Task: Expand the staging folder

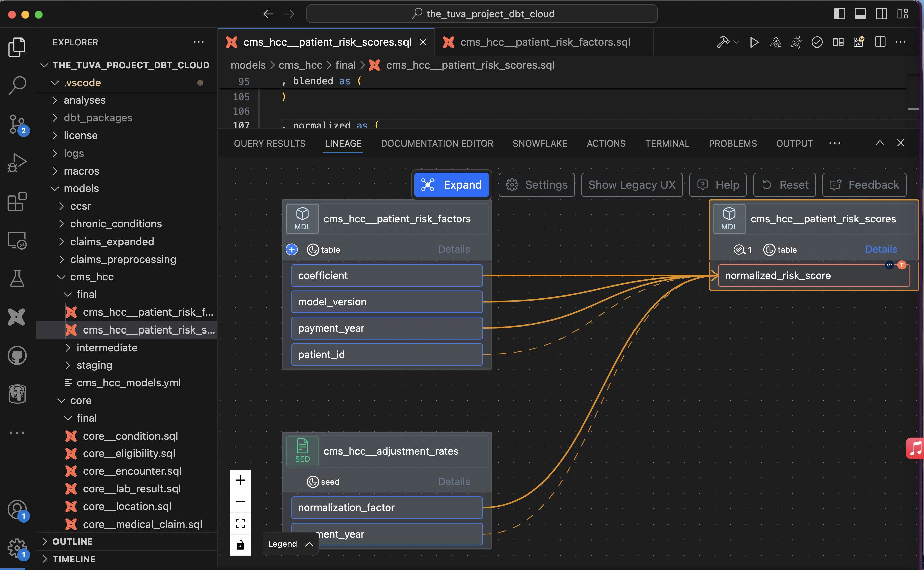Action: pyautogui.click(x=94, y=365)
